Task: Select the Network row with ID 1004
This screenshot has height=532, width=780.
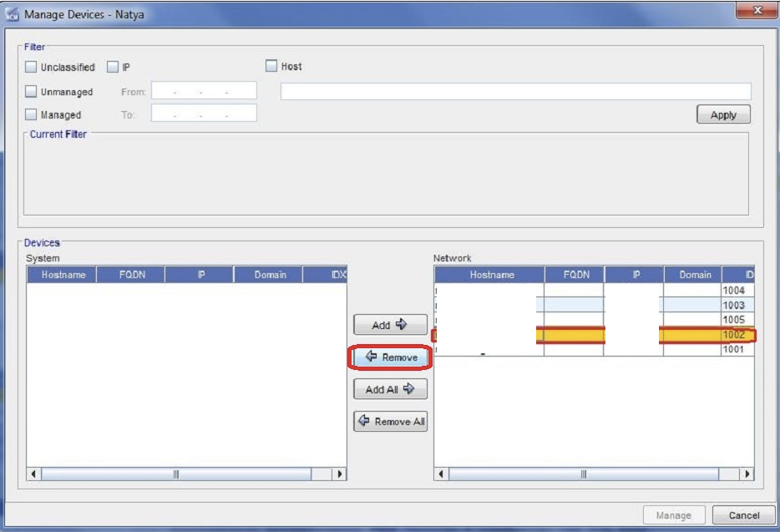Action: pyautogui.click(x=595, y=290)
